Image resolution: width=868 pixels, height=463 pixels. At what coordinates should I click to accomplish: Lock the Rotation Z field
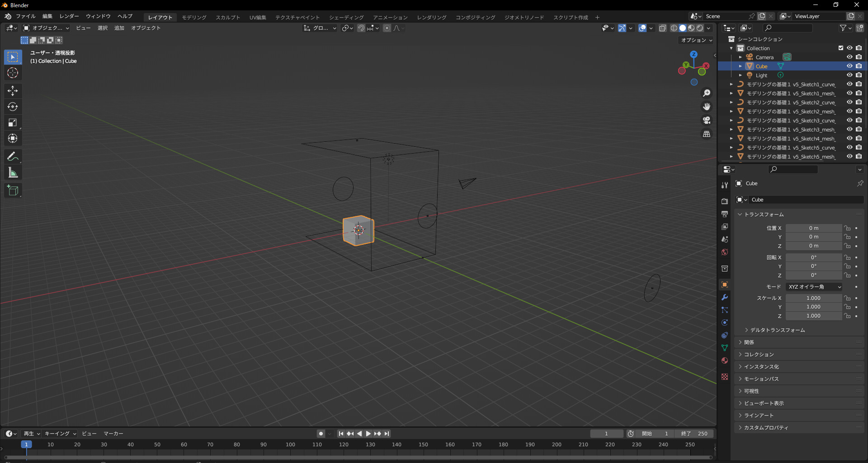[847, 275]
